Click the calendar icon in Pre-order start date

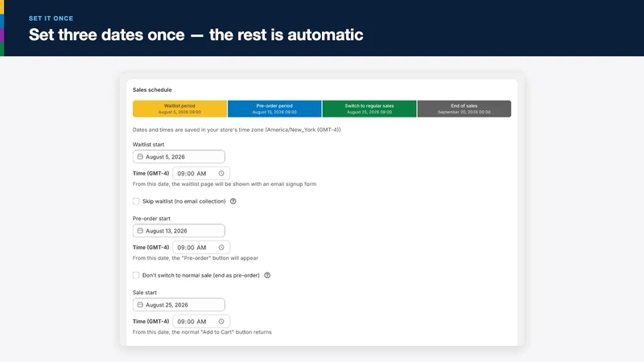coord(140,231)
